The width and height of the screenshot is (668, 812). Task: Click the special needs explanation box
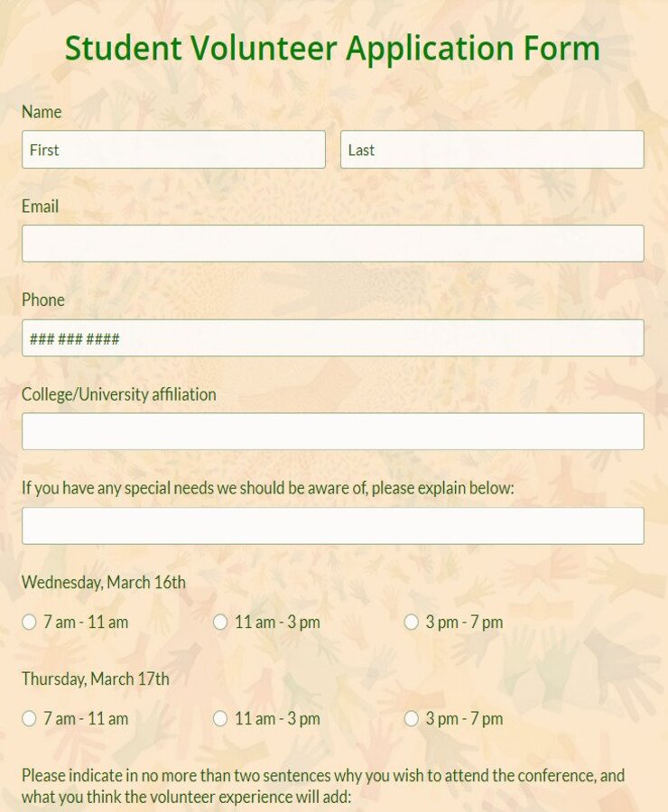(x=333, y=526)
